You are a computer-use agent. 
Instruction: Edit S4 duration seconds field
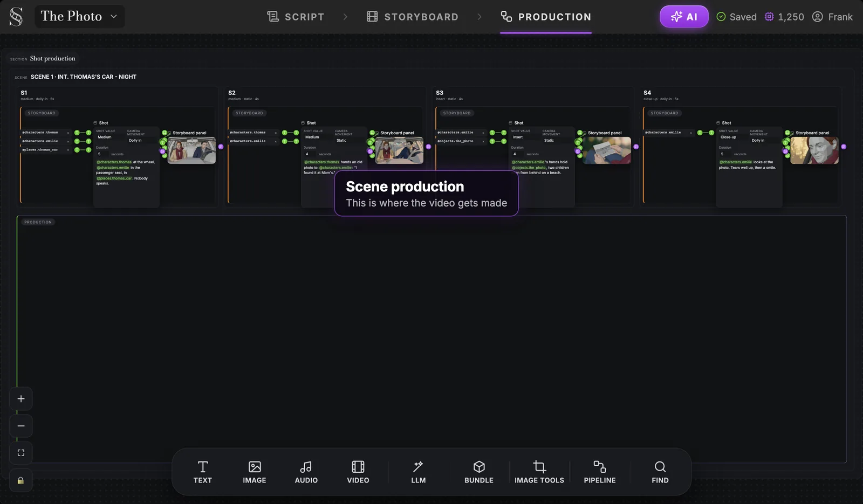[725, 154]
